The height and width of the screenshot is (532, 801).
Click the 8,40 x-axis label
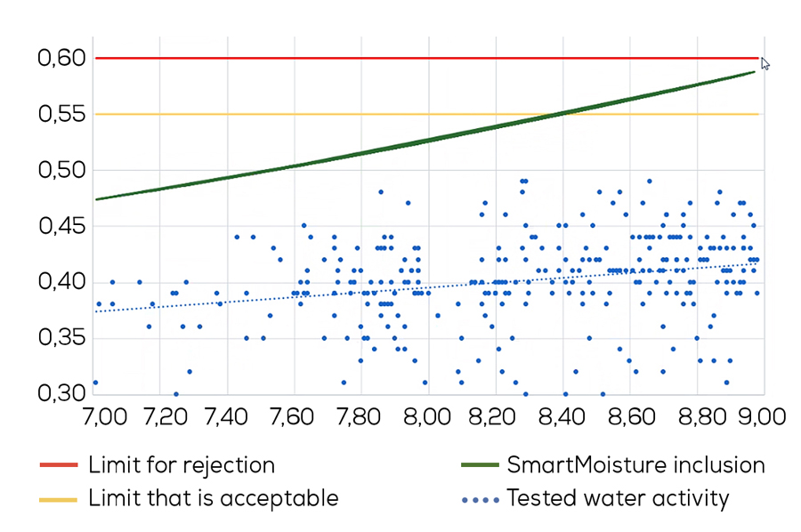(562, 416)
